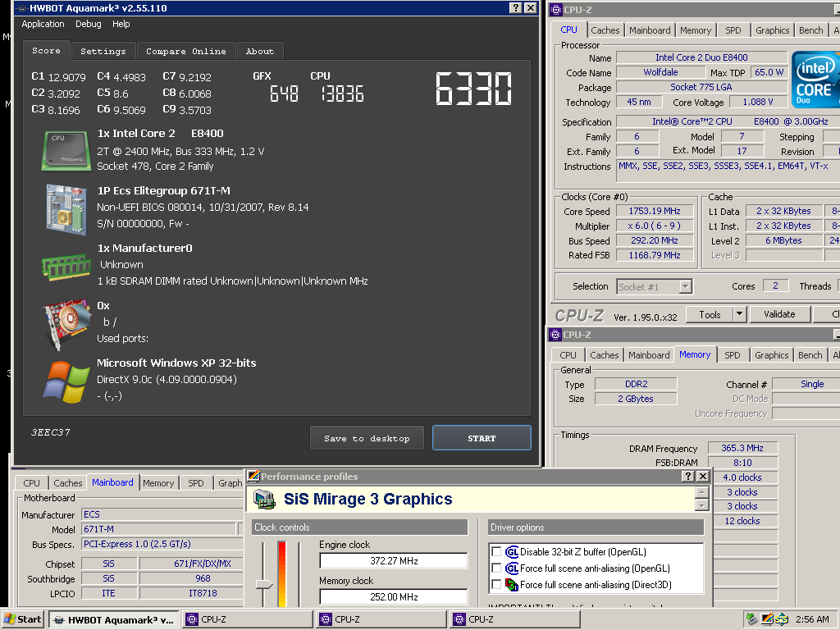Click the first CPU-Z taskbar button

point(247,619)
